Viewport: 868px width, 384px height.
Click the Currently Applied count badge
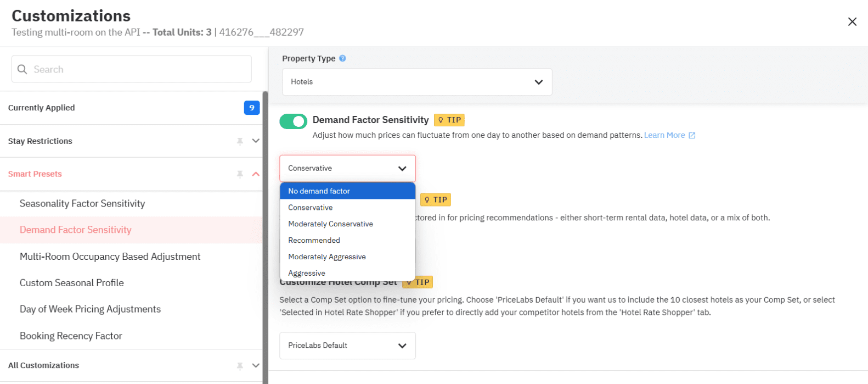[x=251, y=108]
